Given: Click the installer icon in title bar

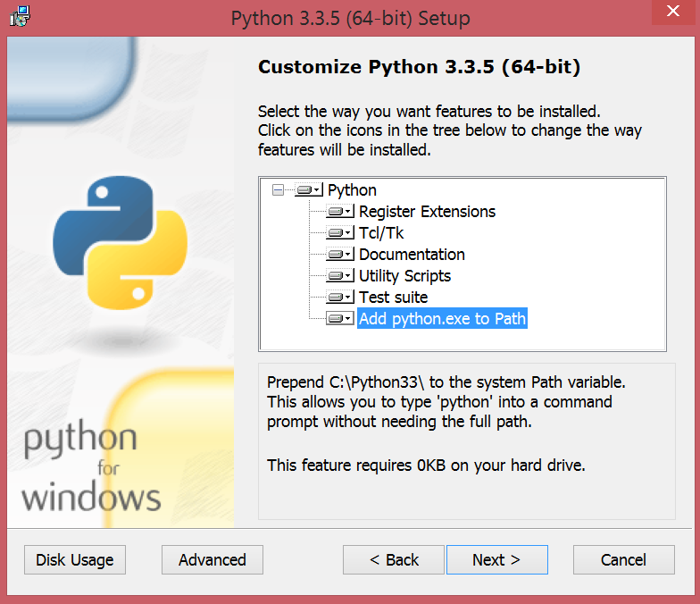Looking at the screenshot, I should [x=20, y=17].
